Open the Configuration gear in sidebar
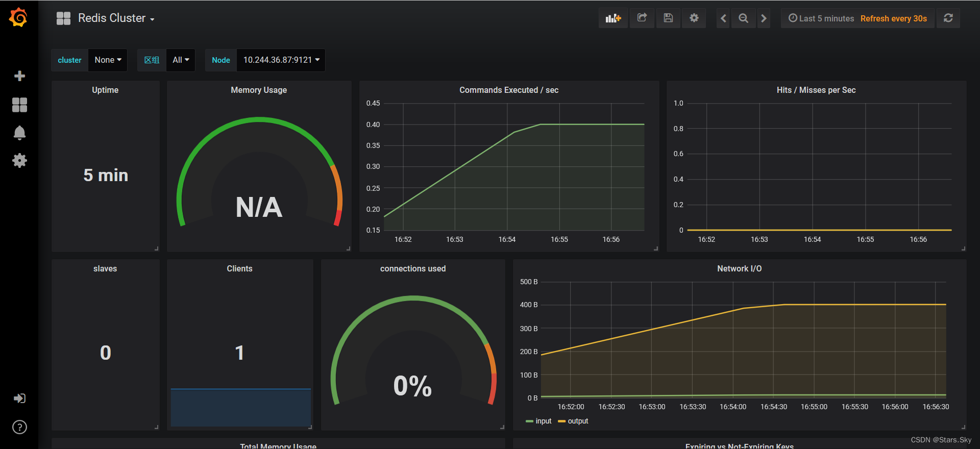The image size is (980, 449). tap(19, 161)
